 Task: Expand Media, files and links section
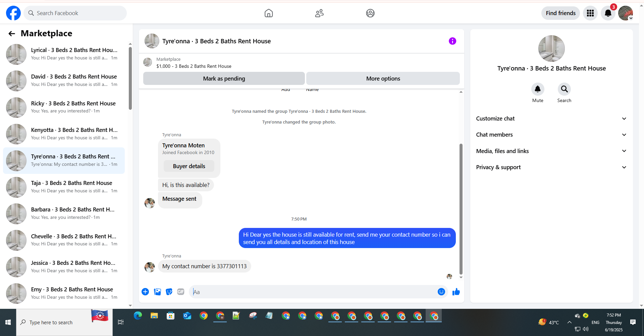tap(551, 151)
